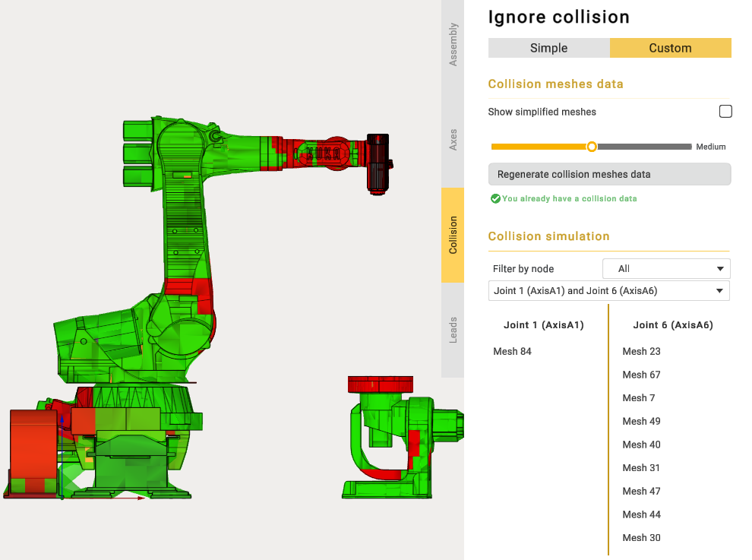Select Mesh 84 under Joint 1
This screenshot has height=560, width=752.
point(512,351)
